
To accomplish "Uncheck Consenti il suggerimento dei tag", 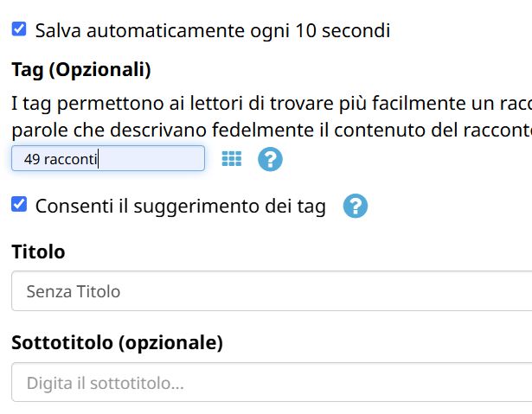I will tap(19, 205).
